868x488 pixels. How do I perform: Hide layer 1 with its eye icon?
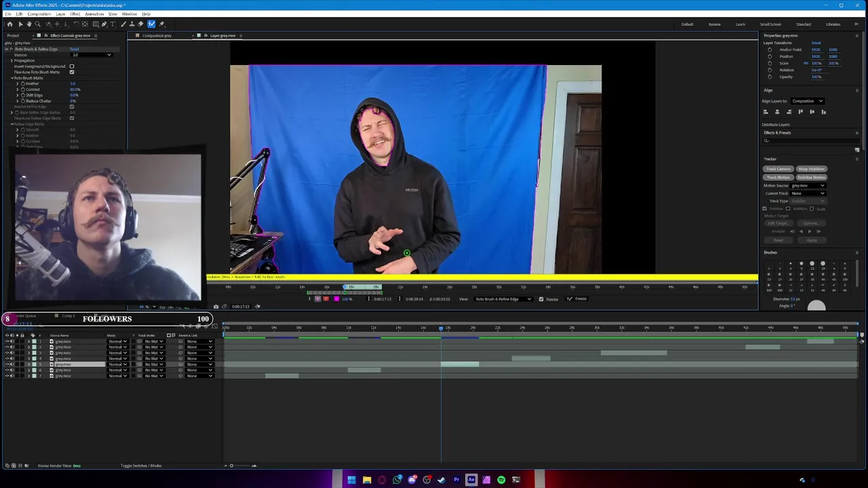tap(7, 341)
